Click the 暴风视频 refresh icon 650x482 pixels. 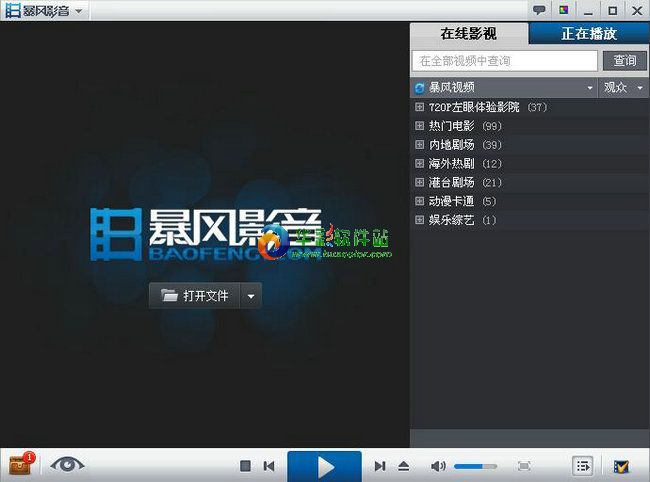420,88
